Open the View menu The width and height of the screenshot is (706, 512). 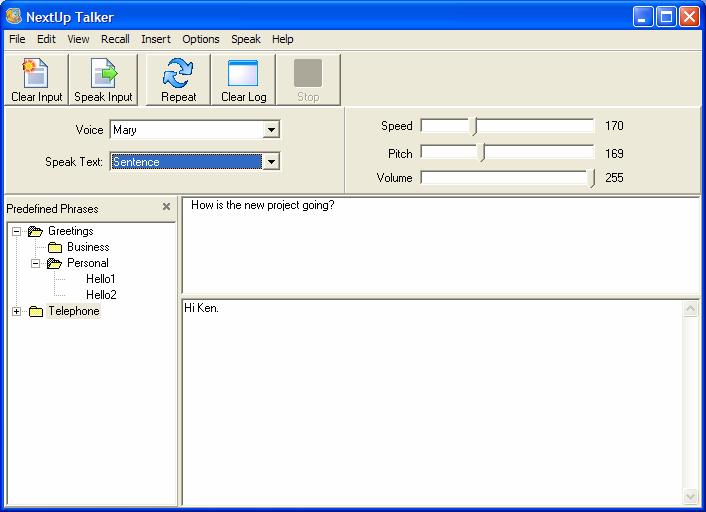tap(78, 39)
